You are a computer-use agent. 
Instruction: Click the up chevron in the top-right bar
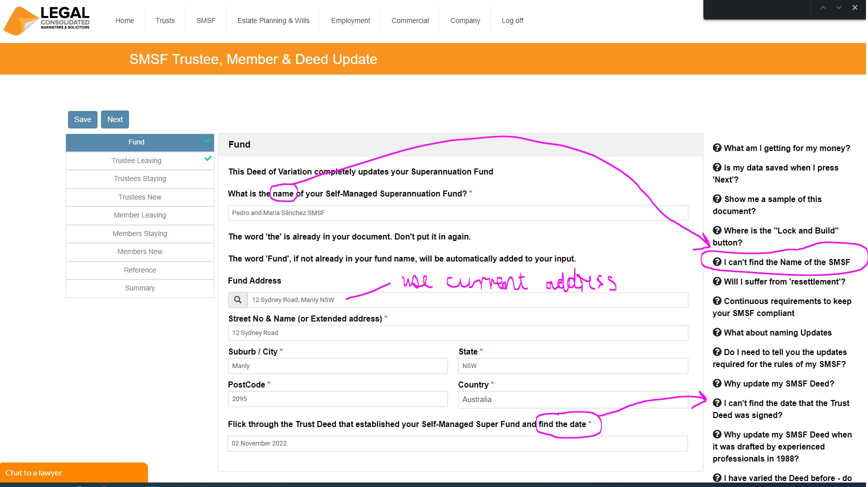click(822, 7)
